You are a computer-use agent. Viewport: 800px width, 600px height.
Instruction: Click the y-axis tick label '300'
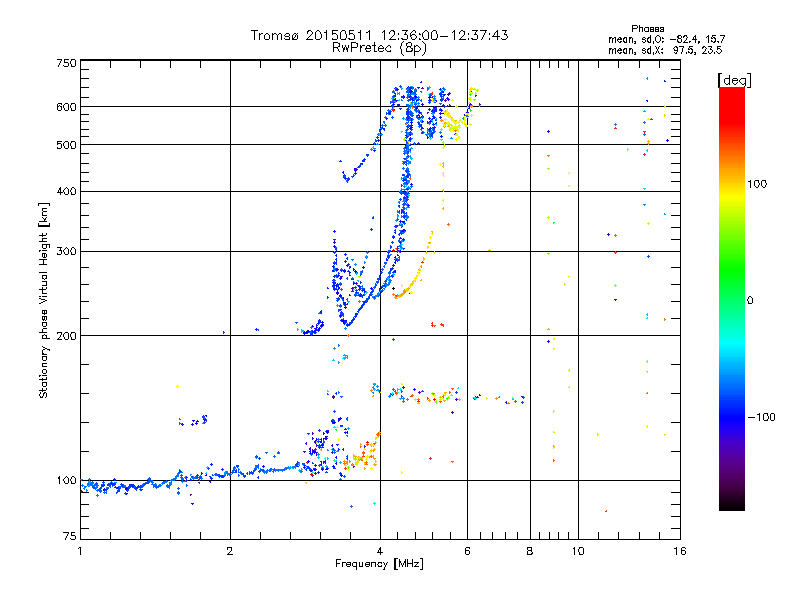tap(66, 252)
